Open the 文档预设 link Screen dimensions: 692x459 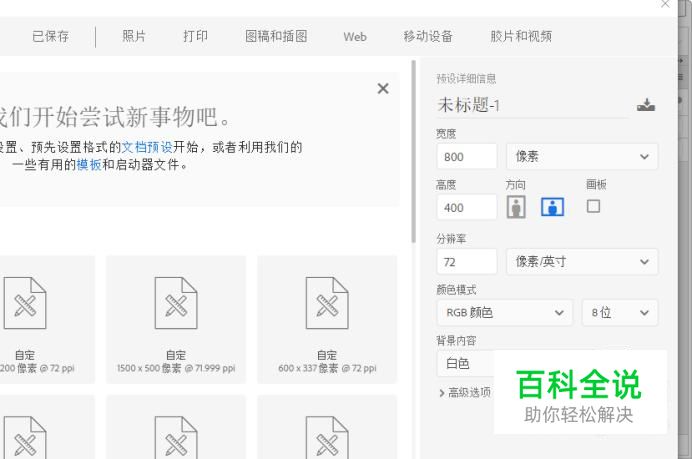(x=147, y=147)
